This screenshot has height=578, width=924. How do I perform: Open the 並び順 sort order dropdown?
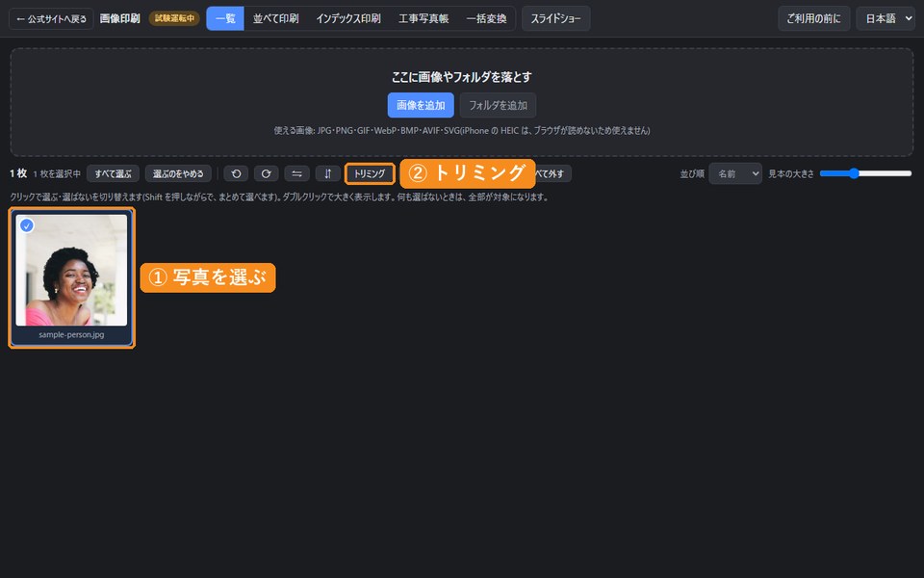point(734,173)
